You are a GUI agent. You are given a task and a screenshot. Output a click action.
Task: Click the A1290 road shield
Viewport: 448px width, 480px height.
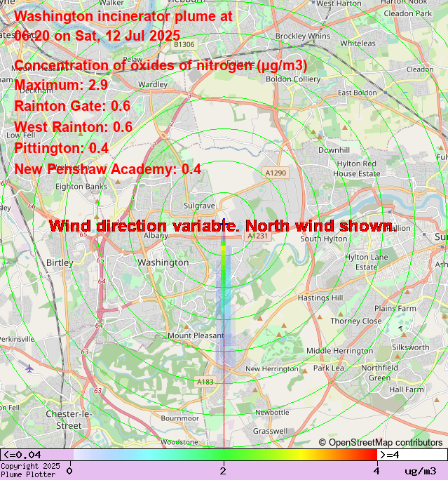[x=276, y=173]
